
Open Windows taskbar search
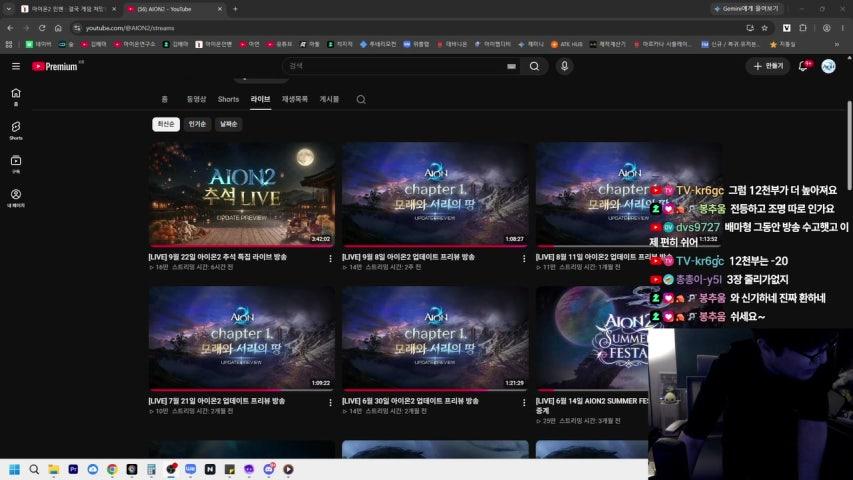coord(34,469)
